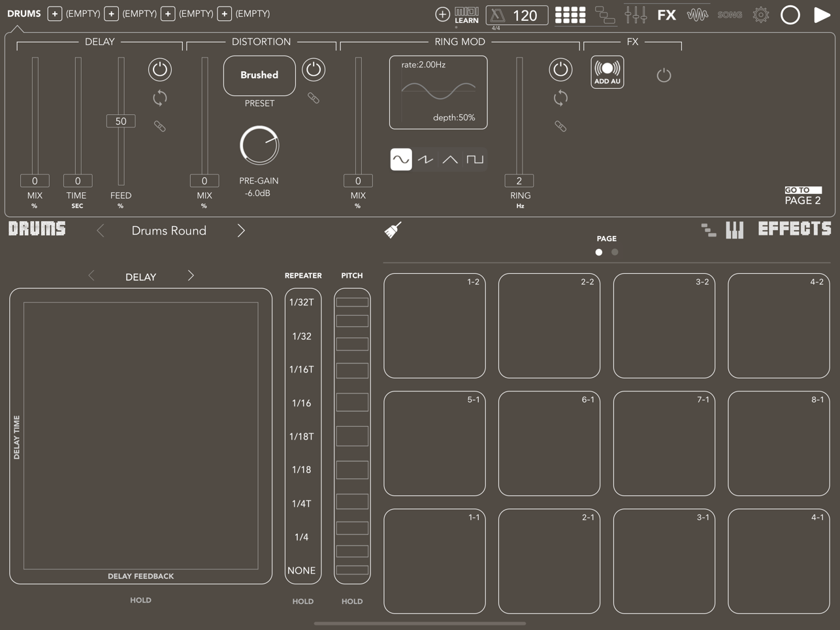Switch to the piano keys view icon
This screenshot has height=630, width=840.
point(735,230)
